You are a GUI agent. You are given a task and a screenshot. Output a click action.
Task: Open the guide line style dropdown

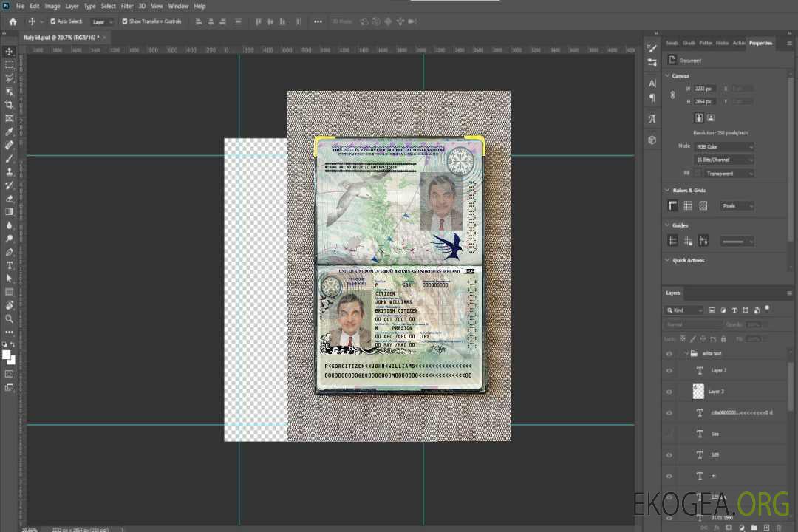(x=737, y=242)
